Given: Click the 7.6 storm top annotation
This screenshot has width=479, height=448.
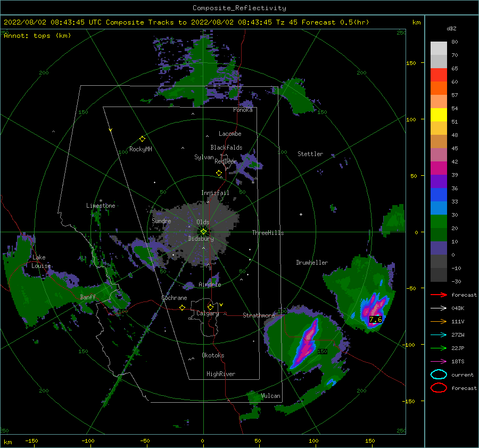Looking at the screenshot, I should click(375, 320).
